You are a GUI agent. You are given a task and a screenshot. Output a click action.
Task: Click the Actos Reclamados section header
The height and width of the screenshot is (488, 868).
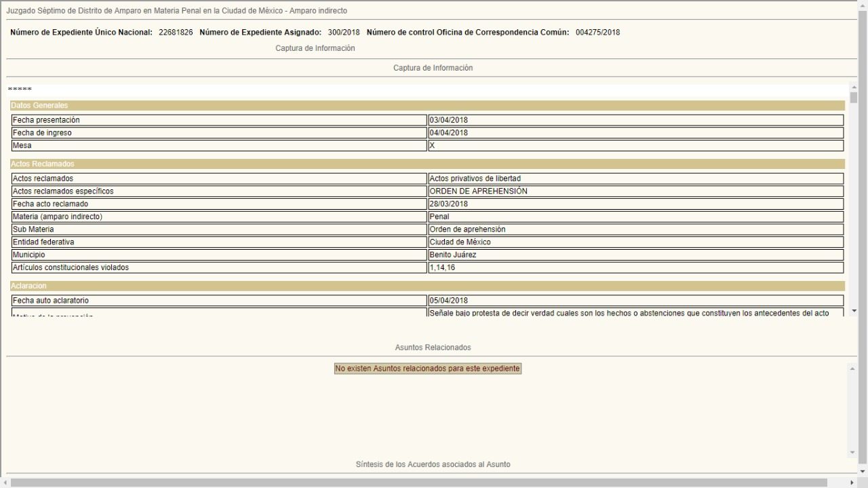point(427,164)
